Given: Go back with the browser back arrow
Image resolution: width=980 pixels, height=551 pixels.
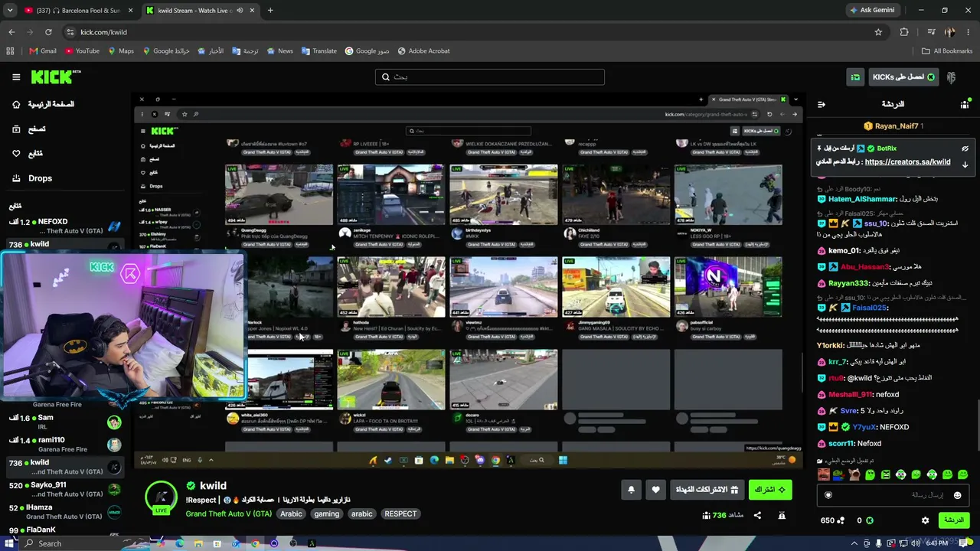Looking at the screenshot, I should 11,32.
